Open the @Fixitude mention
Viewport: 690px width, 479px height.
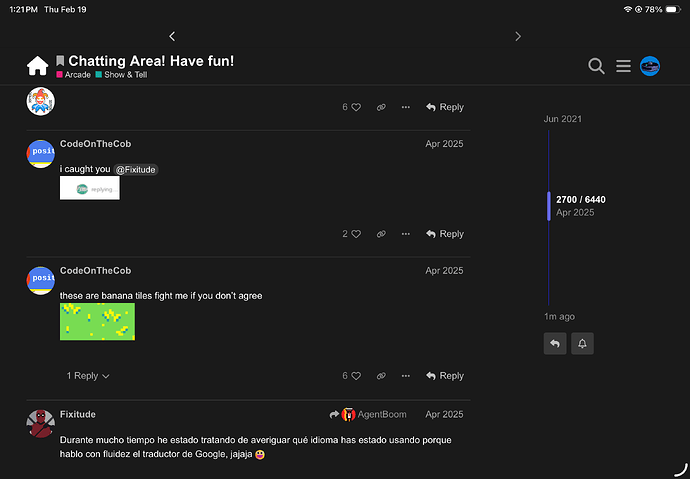point(136,170)
